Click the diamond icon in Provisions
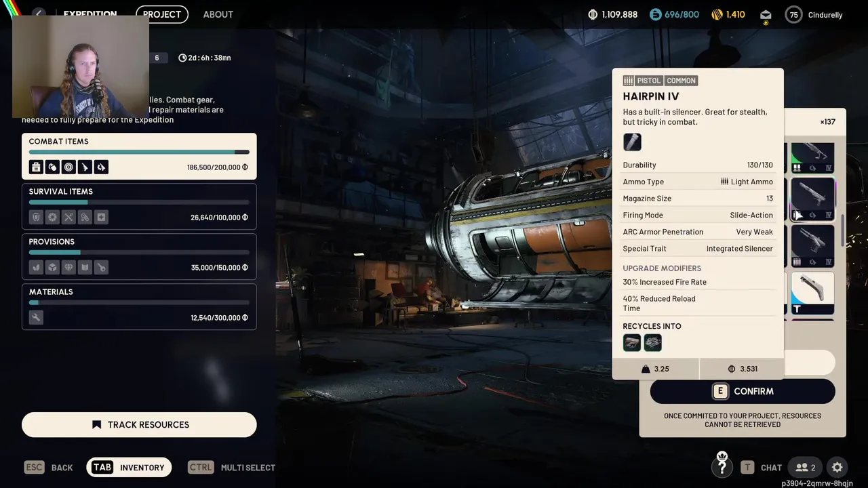The height and width of the screenshot is (488, 868). 68,268
